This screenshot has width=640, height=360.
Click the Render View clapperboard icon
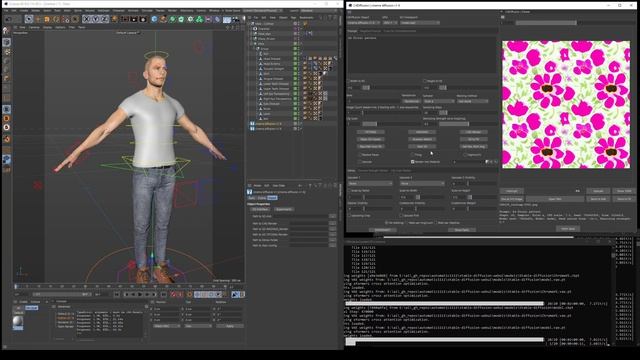coord(124,19)
